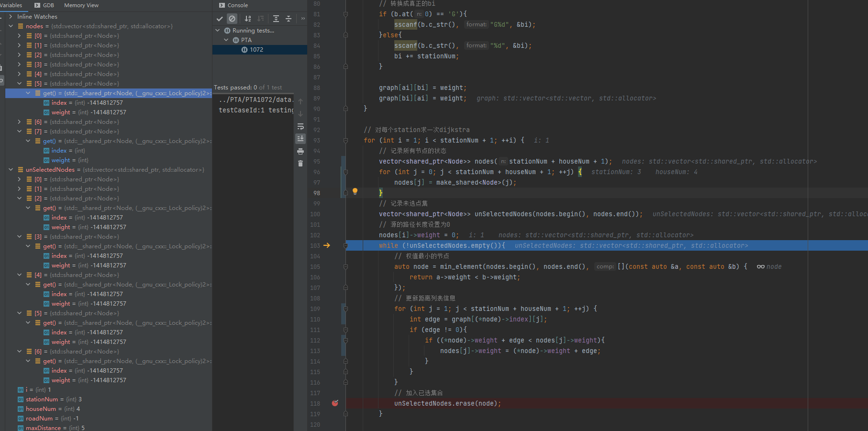The image size is (868, 431).
Task: Select variable 'stationNum = {int} 3'
Action: tap(49, 399)
